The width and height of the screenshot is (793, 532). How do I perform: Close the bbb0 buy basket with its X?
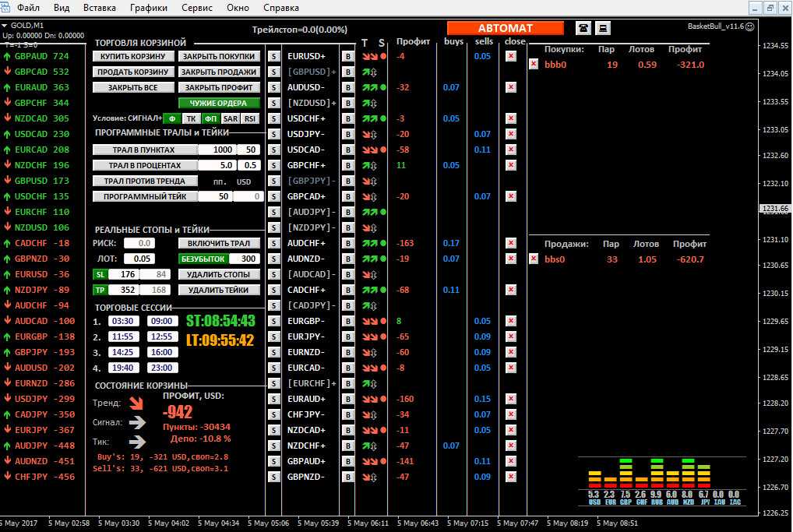point(534,65)
